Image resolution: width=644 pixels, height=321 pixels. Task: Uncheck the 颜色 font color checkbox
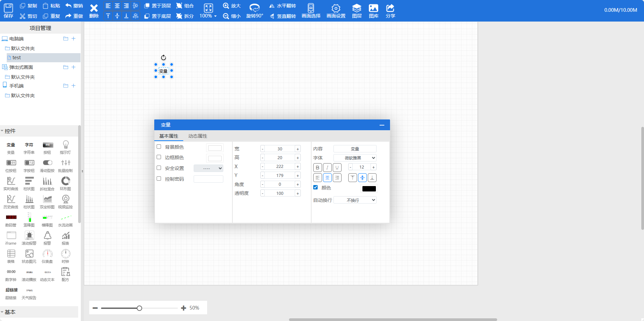pos(316,187)
